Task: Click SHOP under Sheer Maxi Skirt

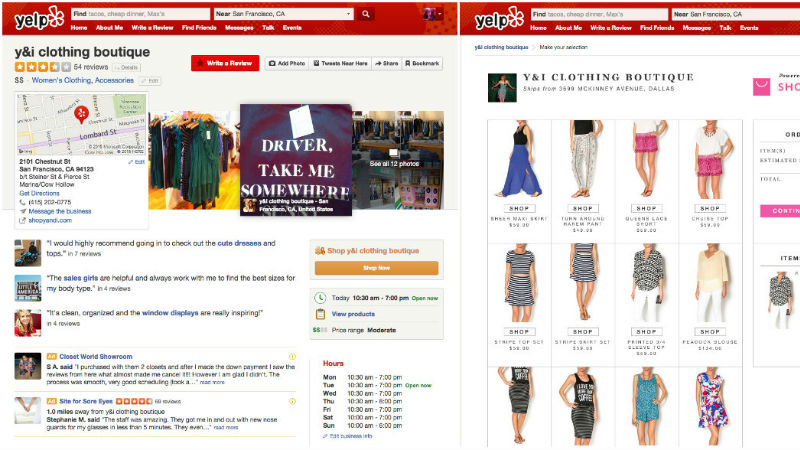Action: point(519,208)
